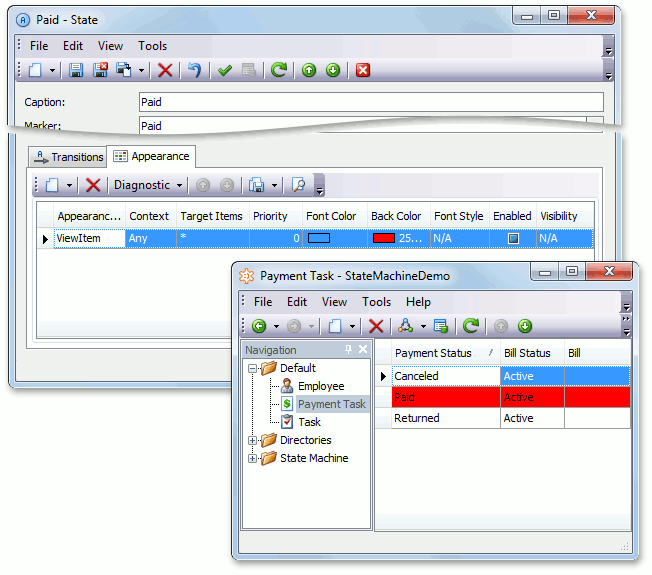The width and height of the screenshot is (652, 575).
Task: Collapse the Default folder in Navigation tree
Action: (x=252, y=368)
